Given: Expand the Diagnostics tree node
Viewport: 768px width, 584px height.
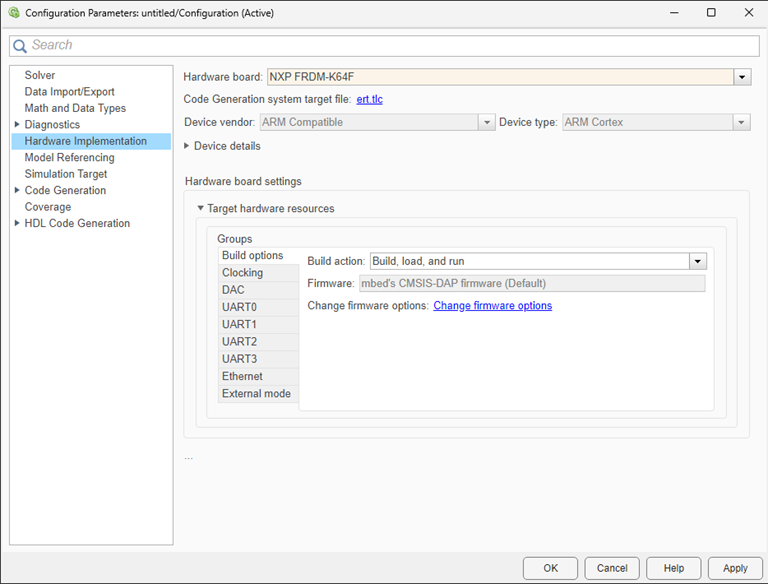Looking at the screenshot, I should click(17, 125).
